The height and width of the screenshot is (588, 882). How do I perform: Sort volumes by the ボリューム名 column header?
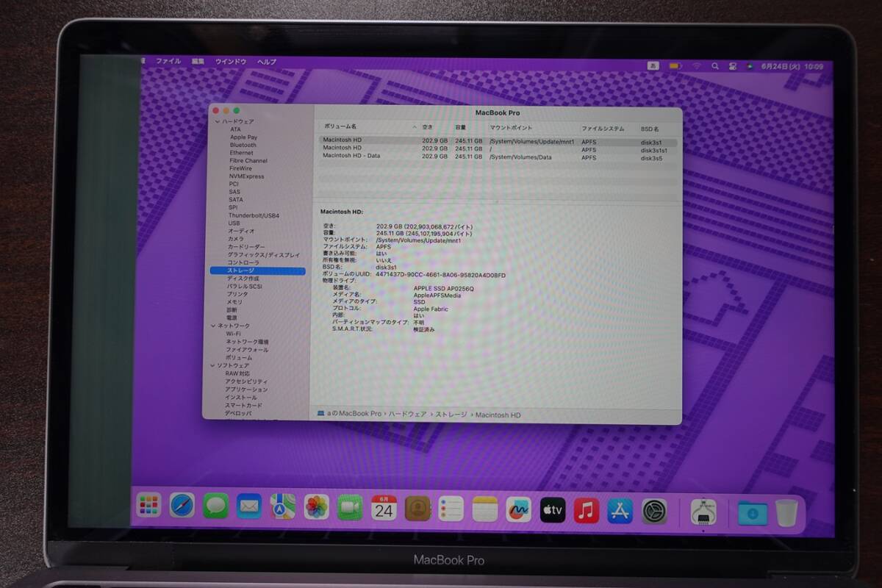coord(340,127)
